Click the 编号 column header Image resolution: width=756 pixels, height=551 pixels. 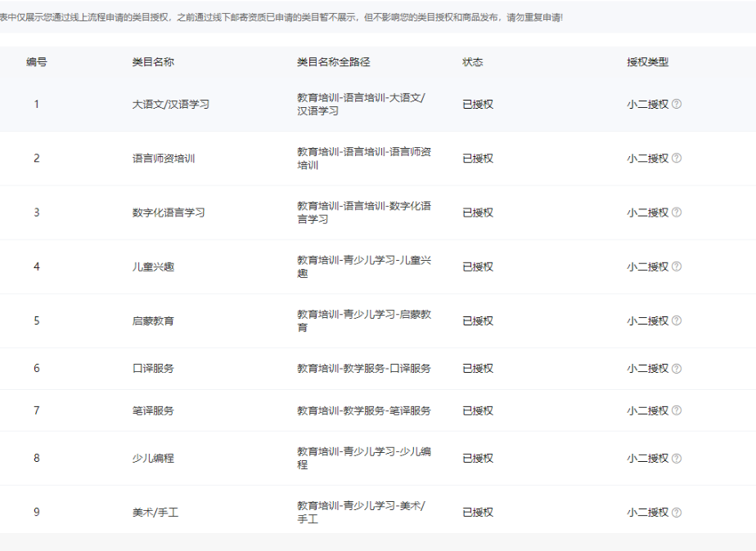click(37, 62)
